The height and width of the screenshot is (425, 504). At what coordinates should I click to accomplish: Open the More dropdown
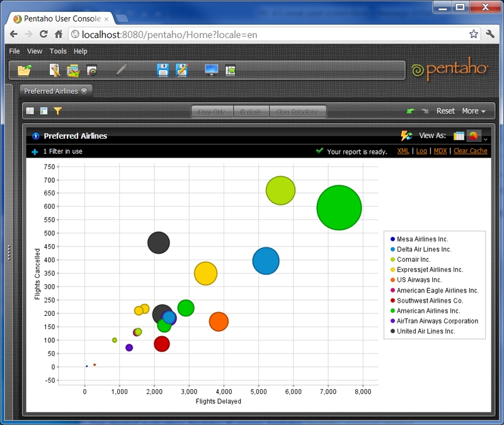474,111
